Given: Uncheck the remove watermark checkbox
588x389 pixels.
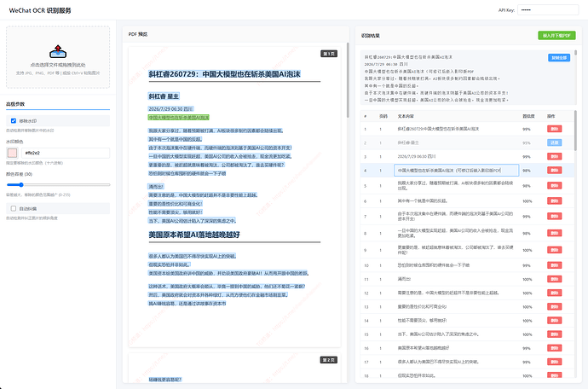Looking at the screenshot, I should [14, 120].
